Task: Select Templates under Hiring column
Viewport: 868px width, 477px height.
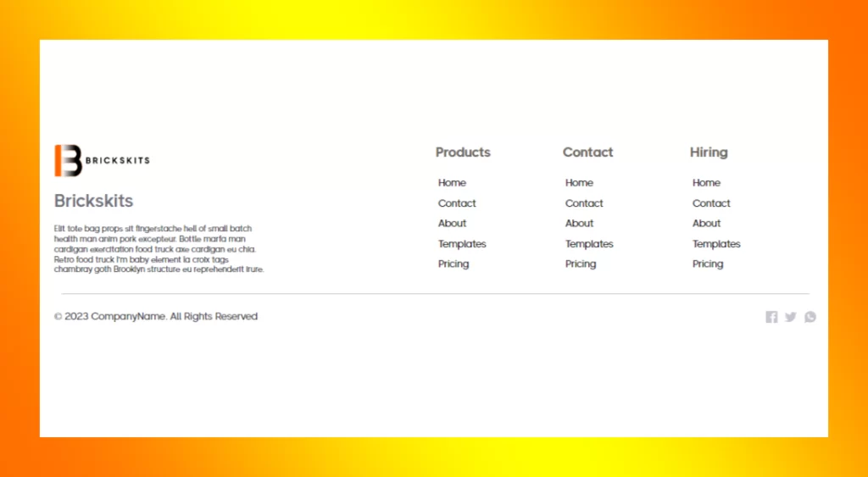Action: tap(716, 244)
